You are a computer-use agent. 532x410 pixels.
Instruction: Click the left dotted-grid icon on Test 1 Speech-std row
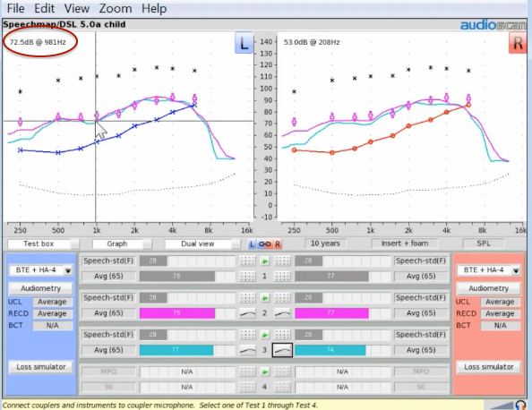click(x=247, y=261)
